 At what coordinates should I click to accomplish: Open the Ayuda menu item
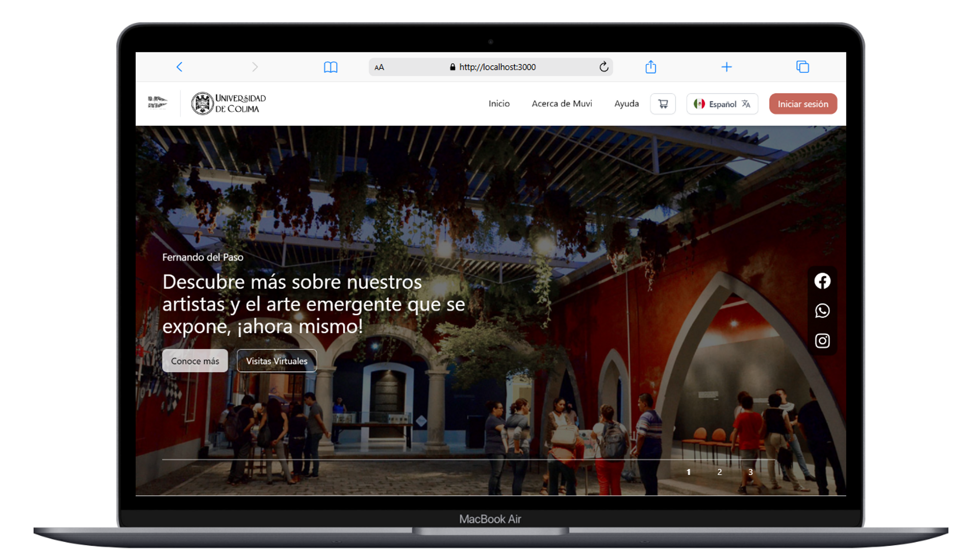[627, 104]
